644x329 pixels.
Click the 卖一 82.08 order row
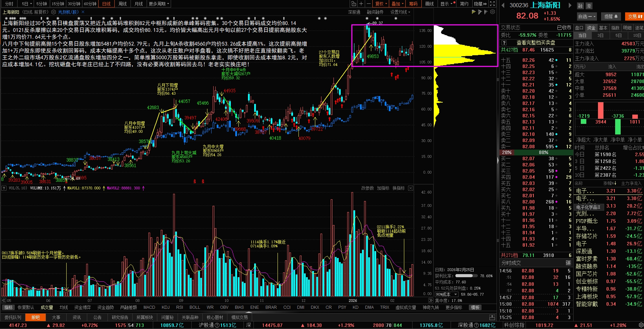pos(536,146)
